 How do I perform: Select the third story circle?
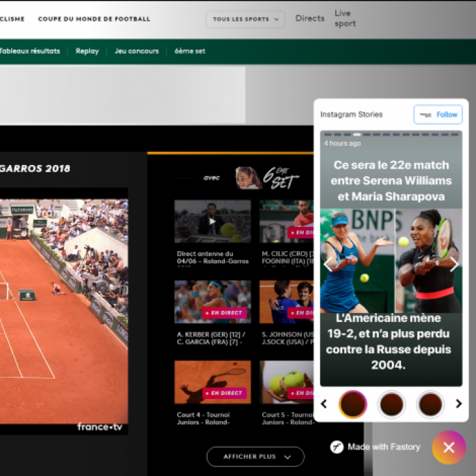coord(430,404)
